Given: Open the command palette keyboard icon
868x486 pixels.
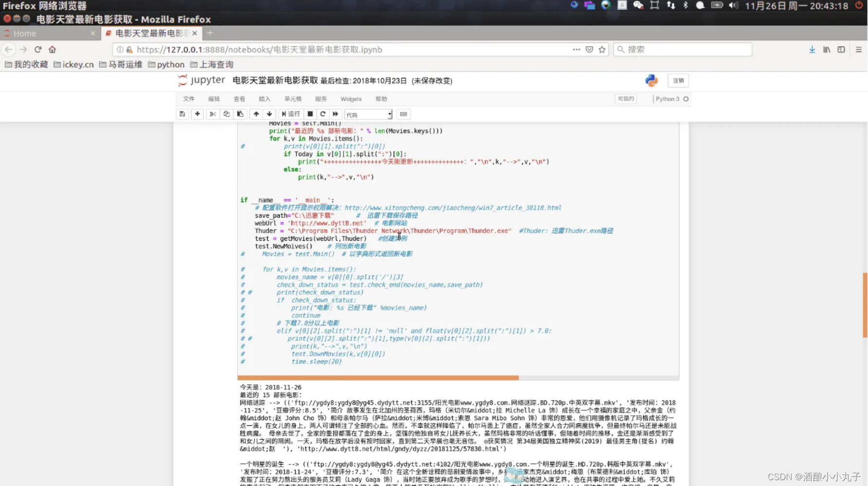Looking at the screenshot, I should (403, 114).
